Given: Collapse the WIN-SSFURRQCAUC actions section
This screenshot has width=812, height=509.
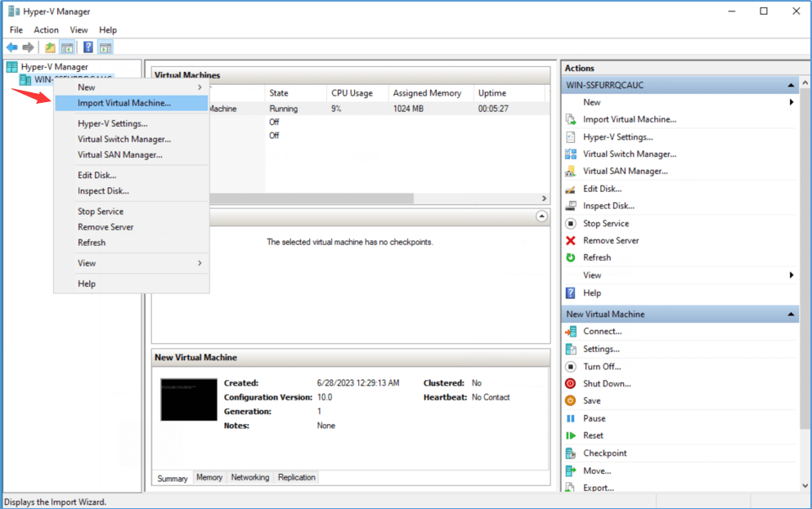Looking at the screenshot, I should click(791, 85).
